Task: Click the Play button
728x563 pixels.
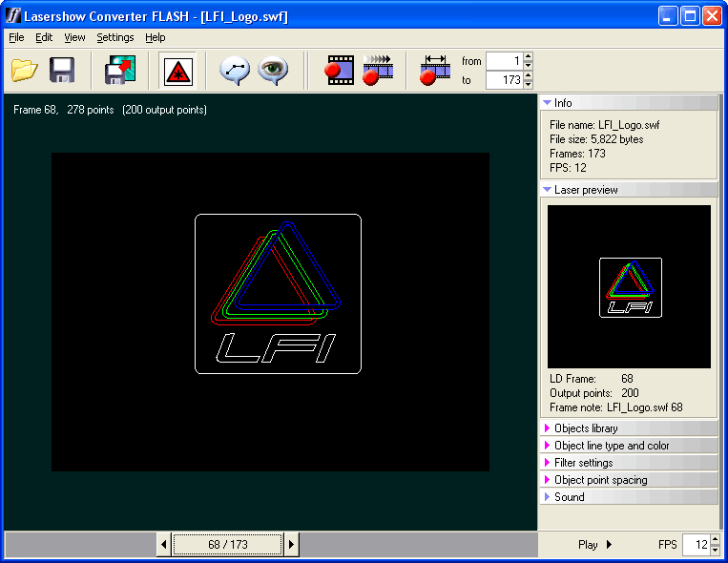Action: (594, 545)
